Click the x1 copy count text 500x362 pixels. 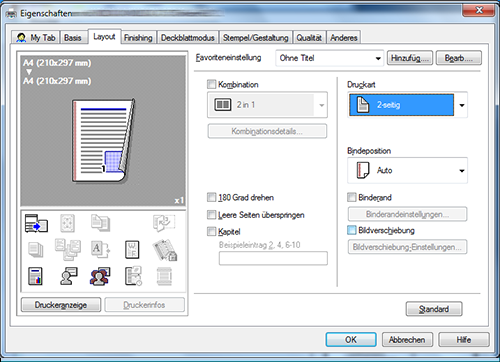pos(179,200)
